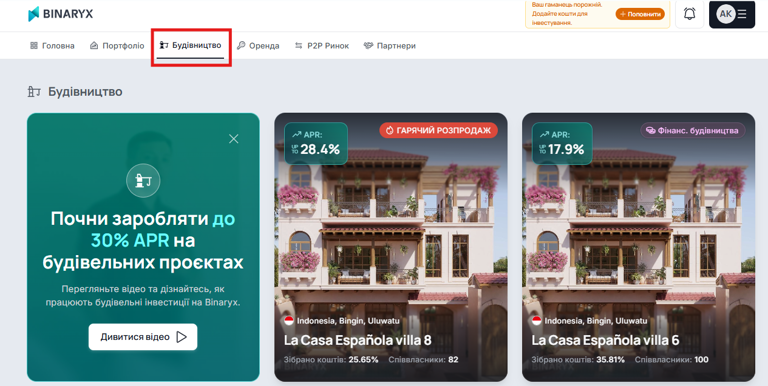
Task: Click the Дивитися відео button
Action: (x=143, y=337)
